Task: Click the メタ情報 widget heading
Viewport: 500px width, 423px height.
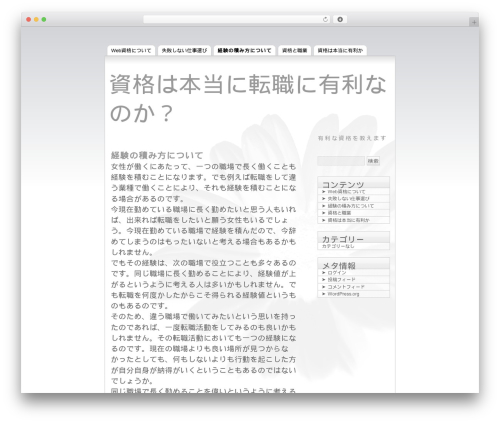Action: click(x=339, y=266)
